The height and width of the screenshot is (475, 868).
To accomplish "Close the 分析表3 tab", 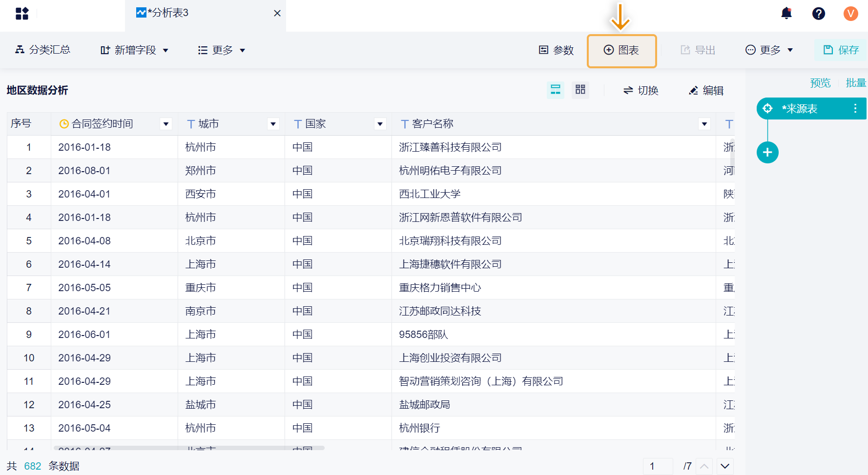I will click(x=277, y=13).
